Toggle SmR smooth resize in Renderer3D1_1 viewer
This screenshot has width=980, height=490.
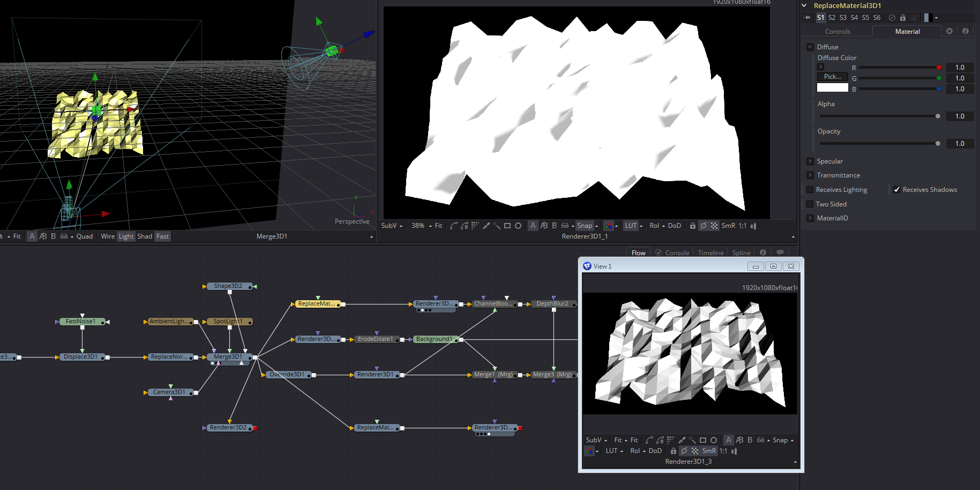[728, 226]
